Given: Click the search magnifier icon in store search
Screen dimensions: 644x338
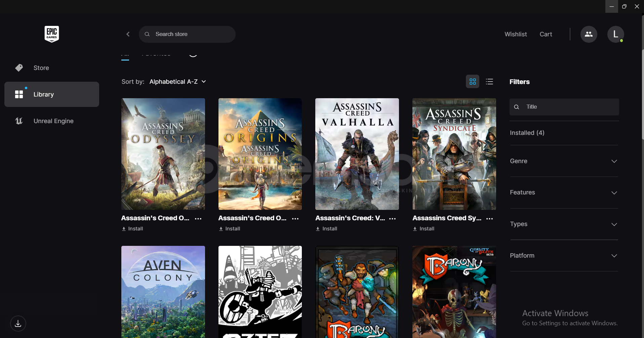Looking at the screenshot, I should tap(147, 34).
